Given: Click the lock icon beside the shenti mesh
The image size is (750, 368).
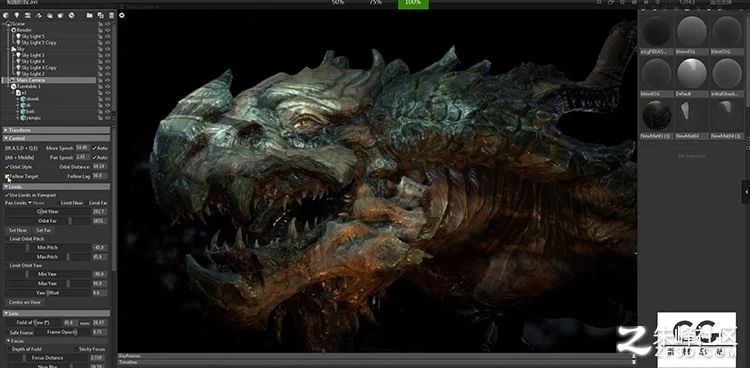Looking at the screenshot, I should pos(100,99).
